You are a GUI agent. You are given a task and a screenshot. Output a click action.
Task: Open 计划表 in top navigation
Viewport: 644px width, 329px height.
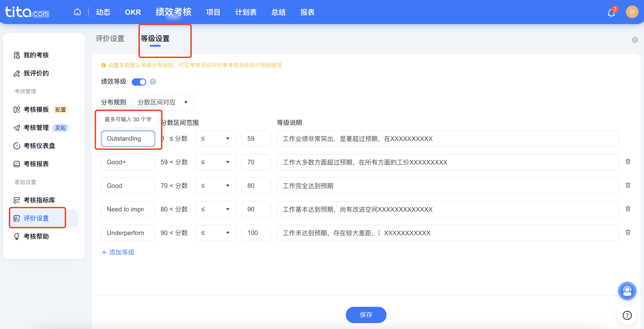[x=246, y=12]
